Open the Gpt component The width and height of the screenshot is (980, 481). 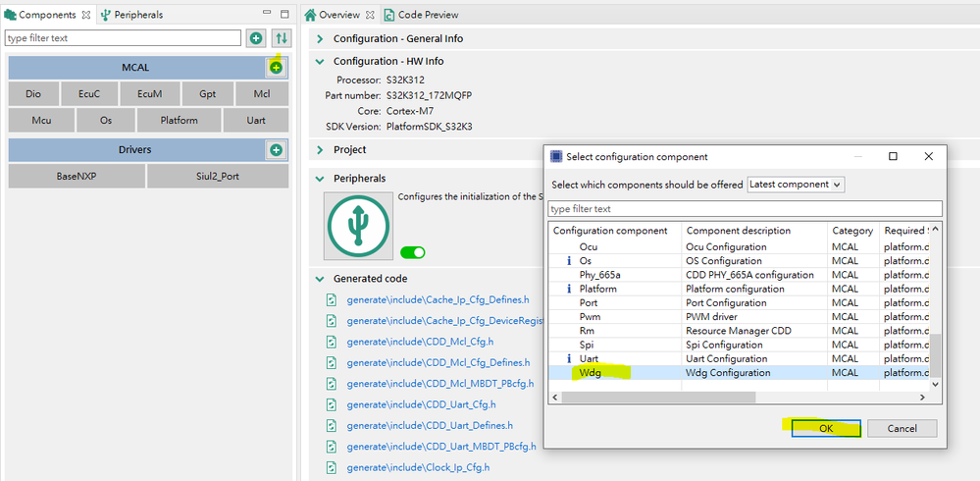tap(208, 94)
